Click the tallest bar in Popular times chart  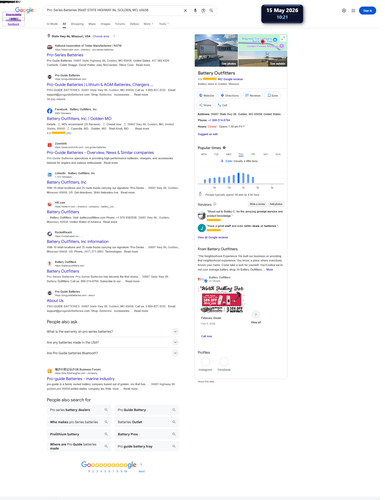pyautogui.click(x=238, y=178)
